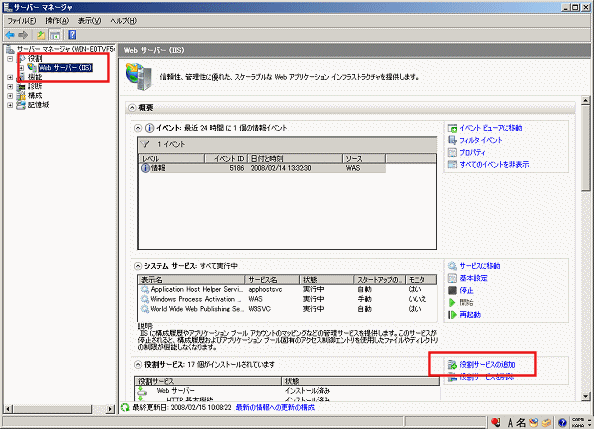Click the イベント ビューアに移動 icon
594x429 pixels.
pos(452,128)
